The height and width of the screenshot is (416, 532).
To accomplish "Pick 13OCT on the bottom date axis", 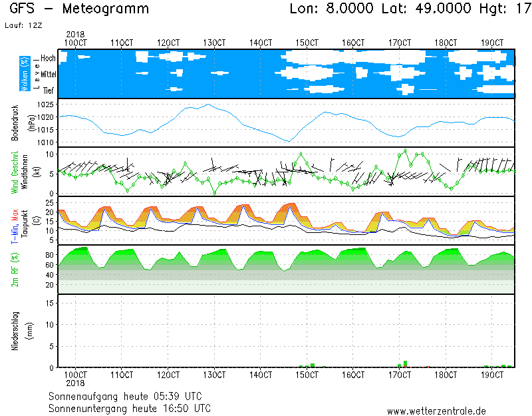I will [x=214, y=375].
